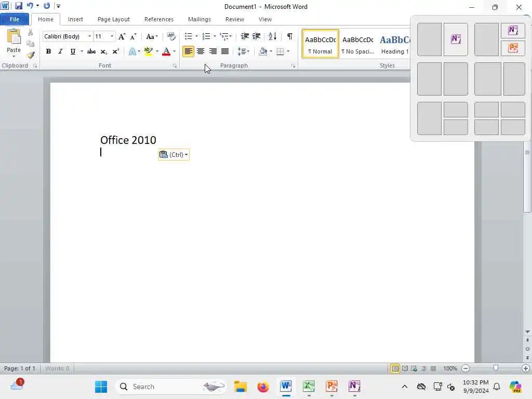
Task: Apply Subscript formatting
Action: point(103,51)
